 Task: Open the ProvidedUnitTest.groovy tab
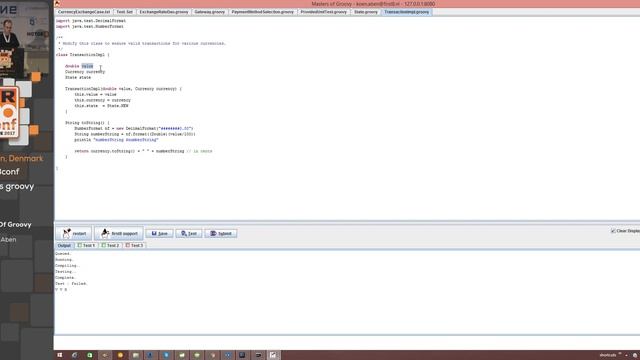324,12
